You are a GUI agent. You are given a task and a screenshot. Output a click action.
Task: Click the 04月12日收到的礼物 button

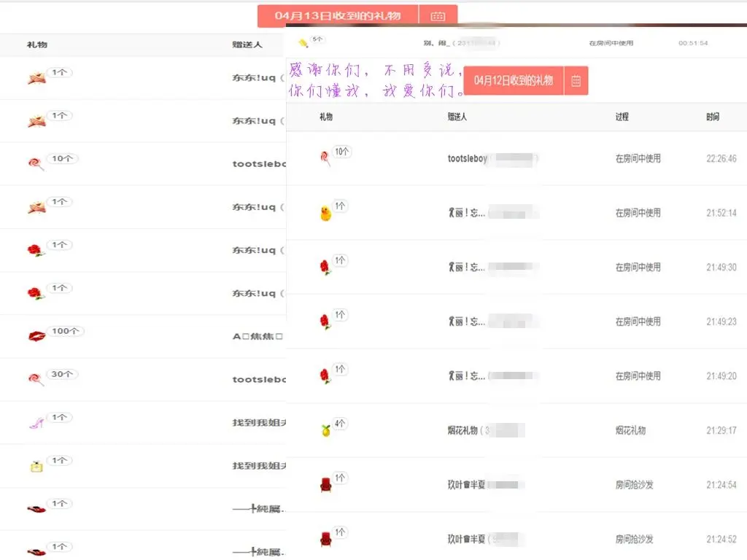[x=514, y=80]
